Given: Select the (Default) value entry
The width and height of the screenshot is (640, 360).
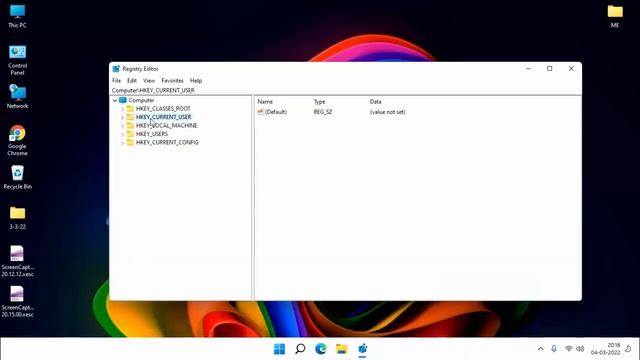Looking at the screenshot, I should point(276,112).
